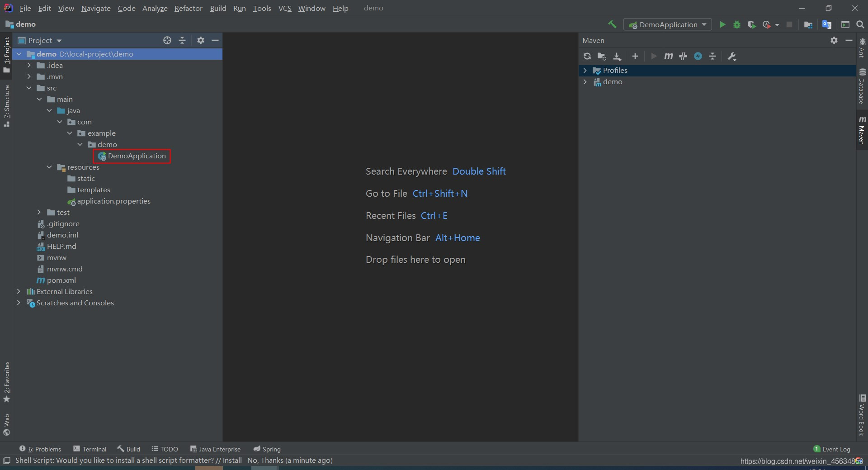Open the Tools menu
The height and width of the screenshot is (470, 868).
[x=262, y=8]
